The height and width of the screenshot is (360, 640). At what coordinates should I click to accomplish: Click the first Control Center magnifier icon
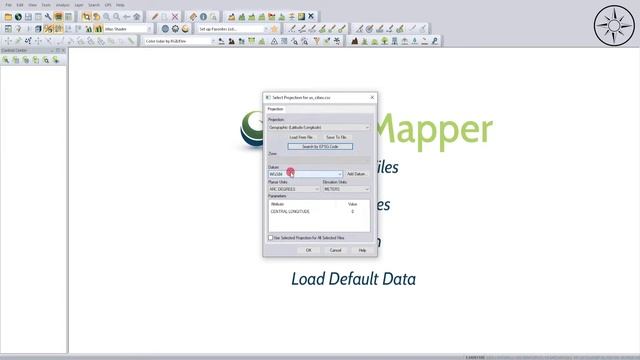[6, 60]
